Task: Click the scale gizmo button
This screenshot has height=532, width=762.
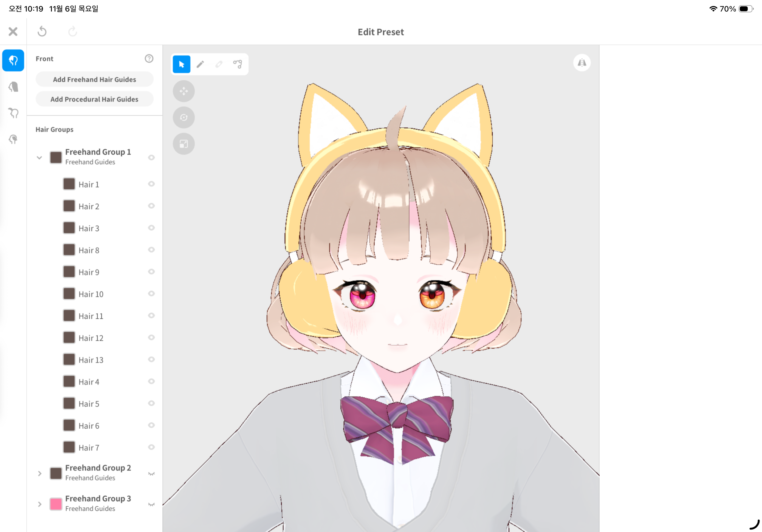Action: click(x=184, y=144)
